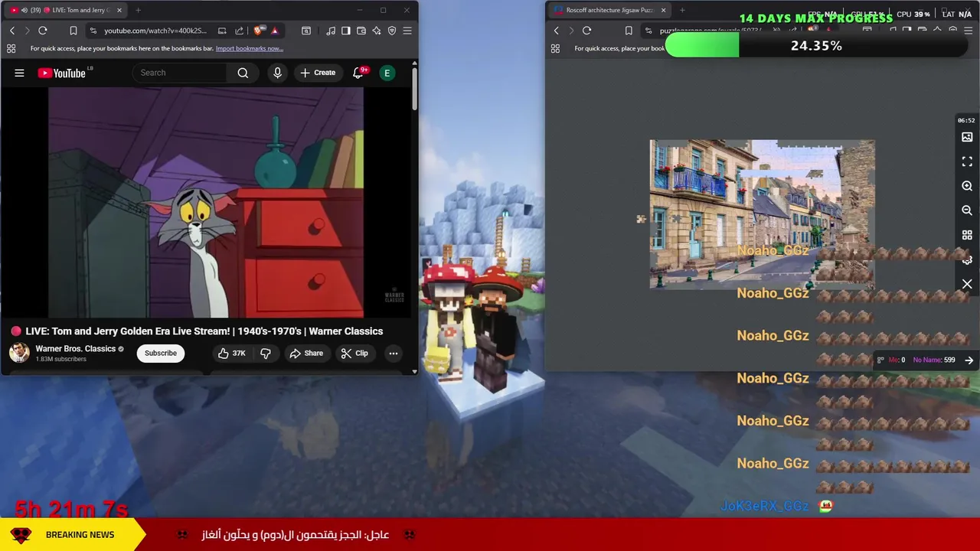Select the youtube.com address bar

click(155, 31)
